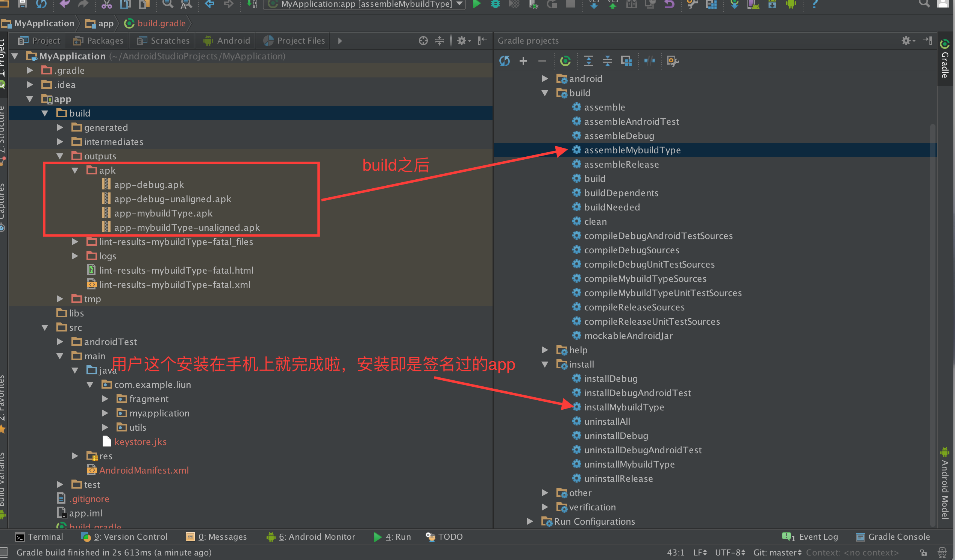Collapse the apk folder in outputs
Viewport: 955px width, 560px height.
point(75,171)
